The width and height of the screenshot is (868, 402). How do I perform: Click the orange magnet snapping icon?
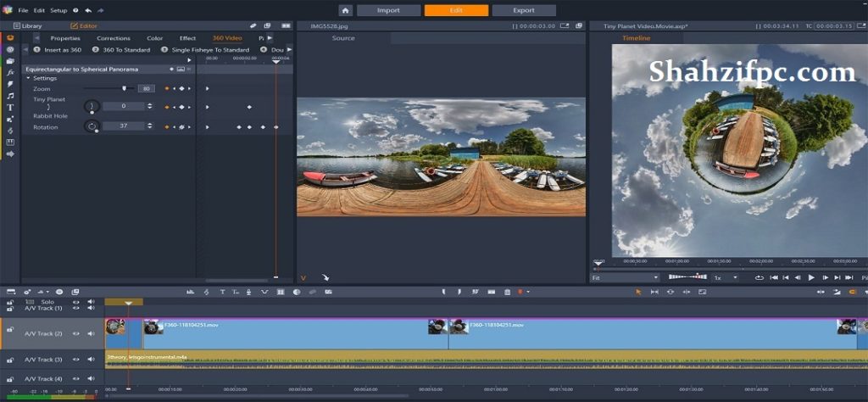pyautogui.click(x=853, y=292)
